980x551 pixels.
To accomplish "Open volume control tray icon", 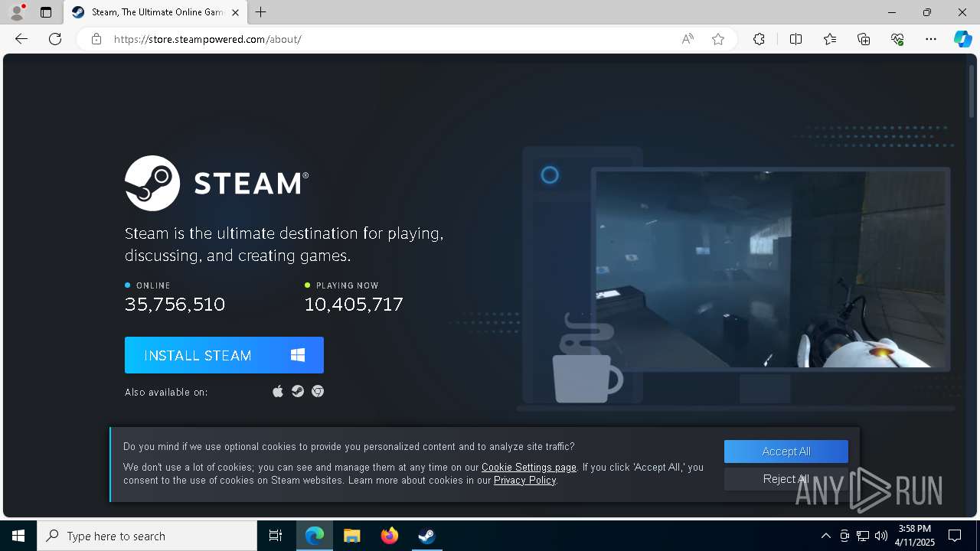I will (x=881, y=536).
